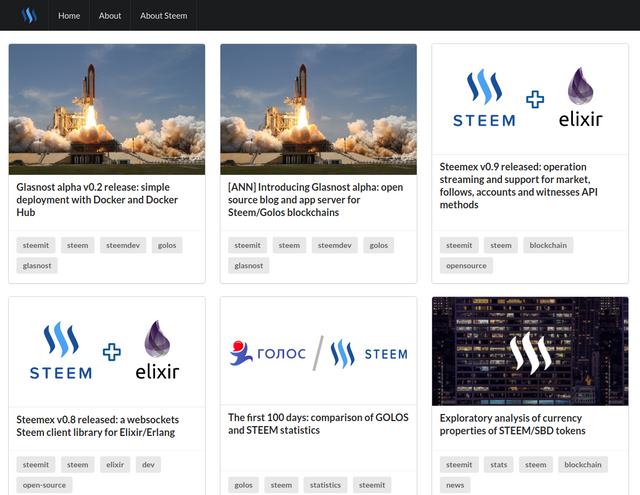This screenshot has height=495, width=640.
Task: Select golos tag on [ANN] Introducing Glasnost card
Action: pos(379,245)
